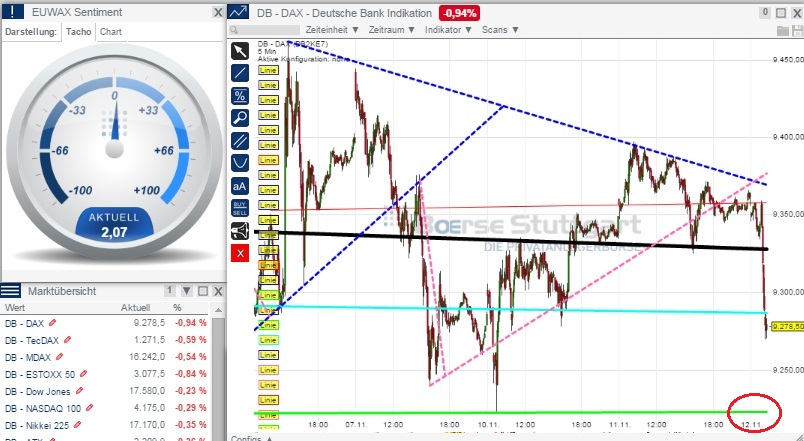Viewport: 804px width, 441px height.
Task: Click pencil icon beside DB - TecDAX
Action: pos(67,340)
